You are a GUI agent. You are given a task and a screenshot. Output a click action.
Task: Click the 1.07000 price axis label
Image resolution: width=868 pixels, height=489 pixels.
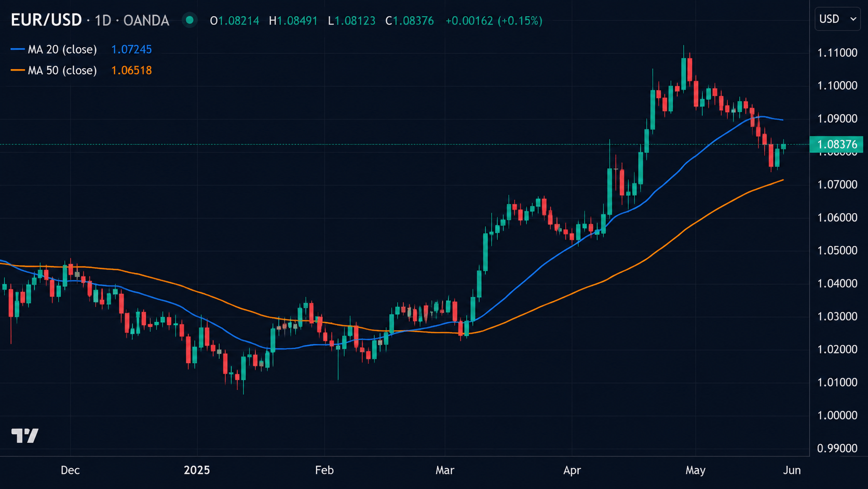pyautogui.click(x=837, y=184)
